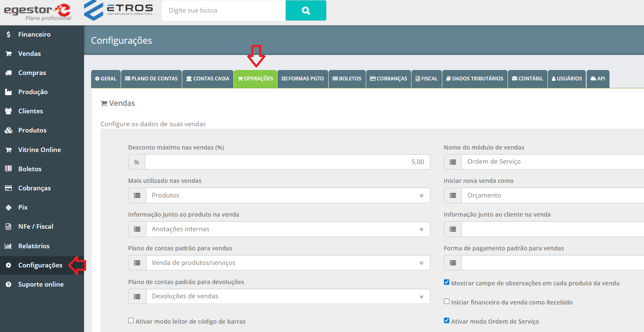Open the Contábil tab
644x332 pixels.
pos(528,79)
